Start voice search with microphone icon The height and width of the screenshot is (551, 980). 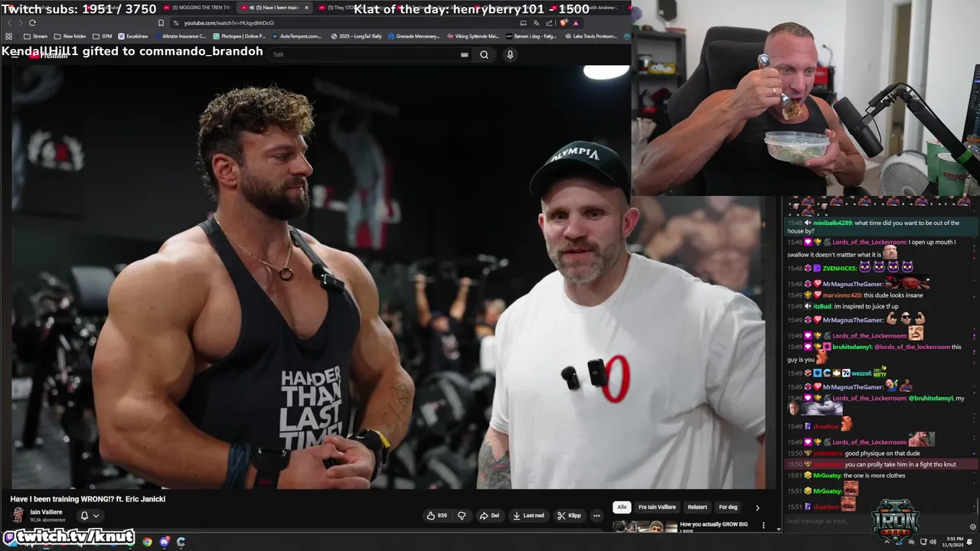tap(510, 54)
